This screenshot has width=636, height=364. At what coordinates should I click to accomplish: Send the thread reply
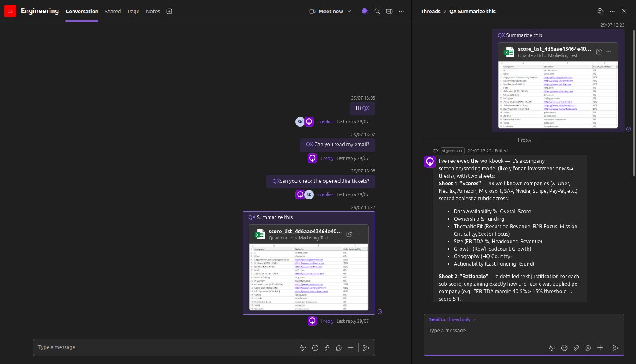pos(616,348)
